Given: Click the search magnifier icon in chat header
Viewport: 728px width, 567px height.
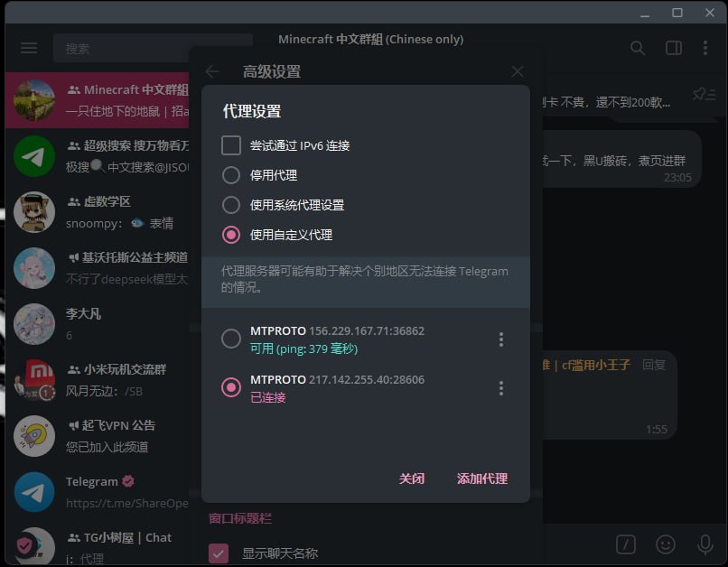Looking at the screenshot, I should tap(638, 49).
